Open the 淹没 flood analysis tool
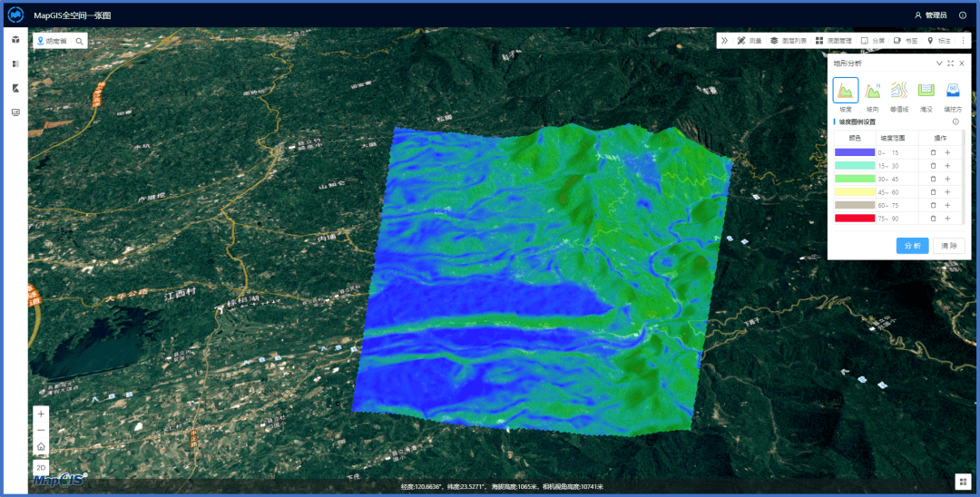 point(926,91)
